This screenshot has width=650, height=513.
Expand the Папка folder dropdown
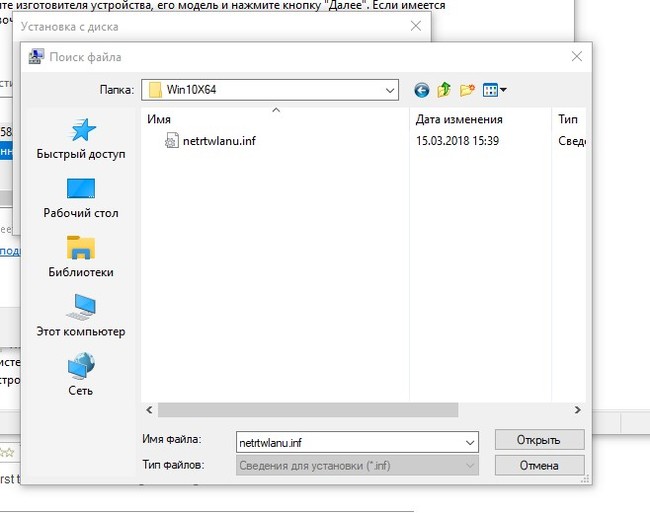[390, 90]
